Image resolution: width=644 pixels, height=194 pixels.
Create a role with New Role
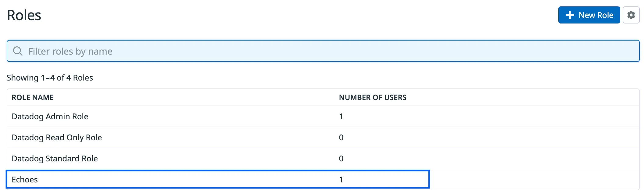point(589,15)
